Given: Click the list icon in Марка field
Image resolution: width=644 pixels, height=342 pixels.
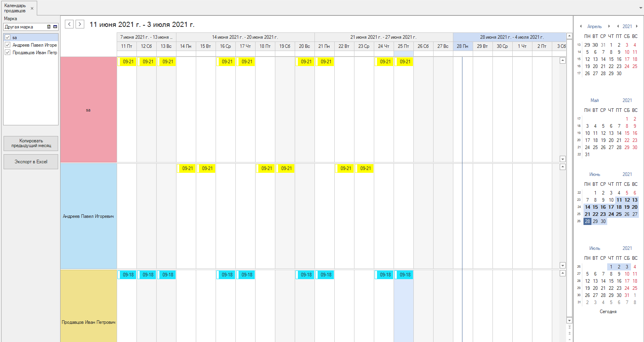Looking at the screenshot, I should tap(49, 27).
